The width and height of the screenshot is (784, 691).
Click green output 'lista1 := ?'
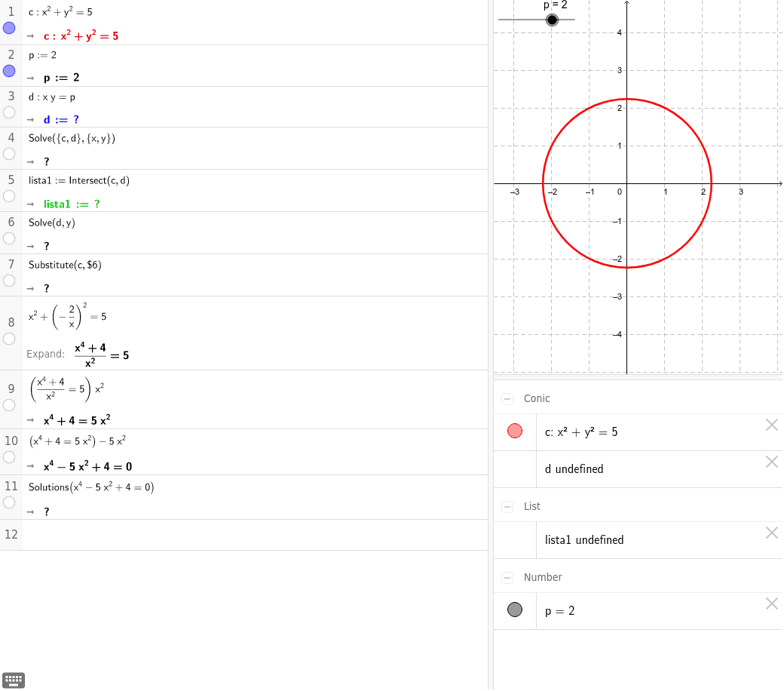[x=72, y=204]
